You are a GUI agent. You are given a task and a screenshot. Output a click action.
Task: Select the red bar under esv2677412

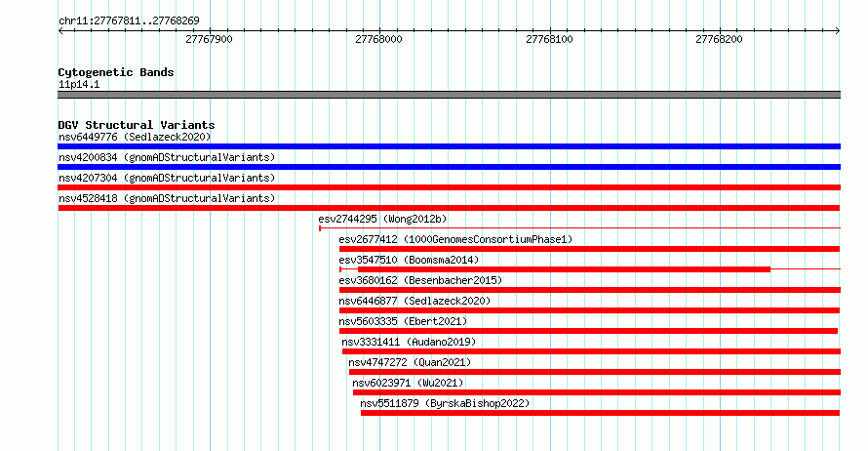[589, 249]
